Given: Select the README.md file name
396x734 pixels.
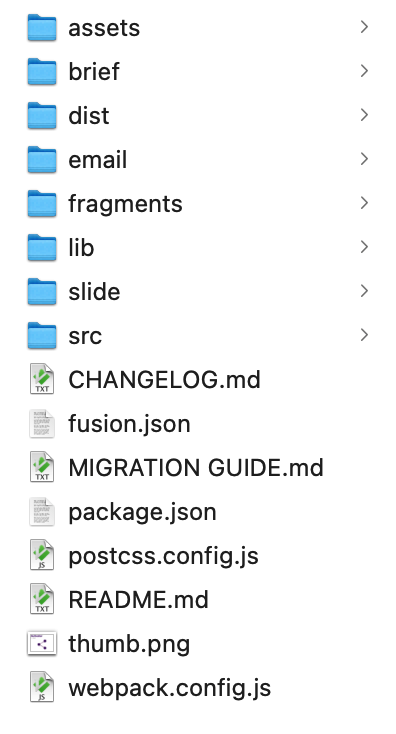Looking at the screenshot, I should pos(139,600).
